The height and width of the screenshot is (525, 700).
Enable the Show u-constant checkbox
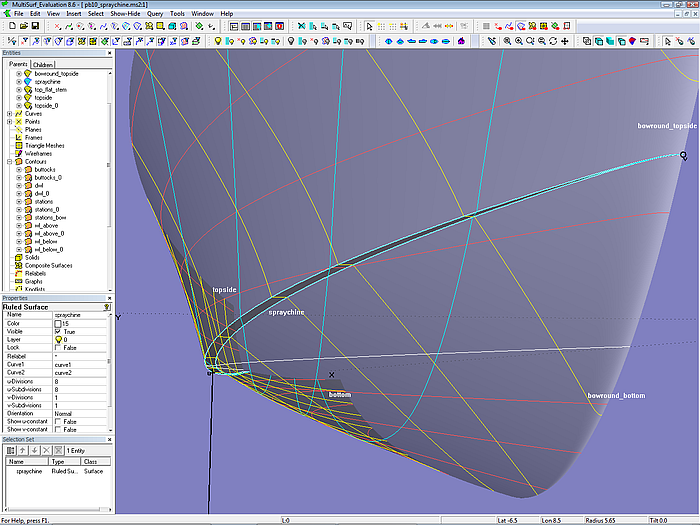[x=57, y=421]
